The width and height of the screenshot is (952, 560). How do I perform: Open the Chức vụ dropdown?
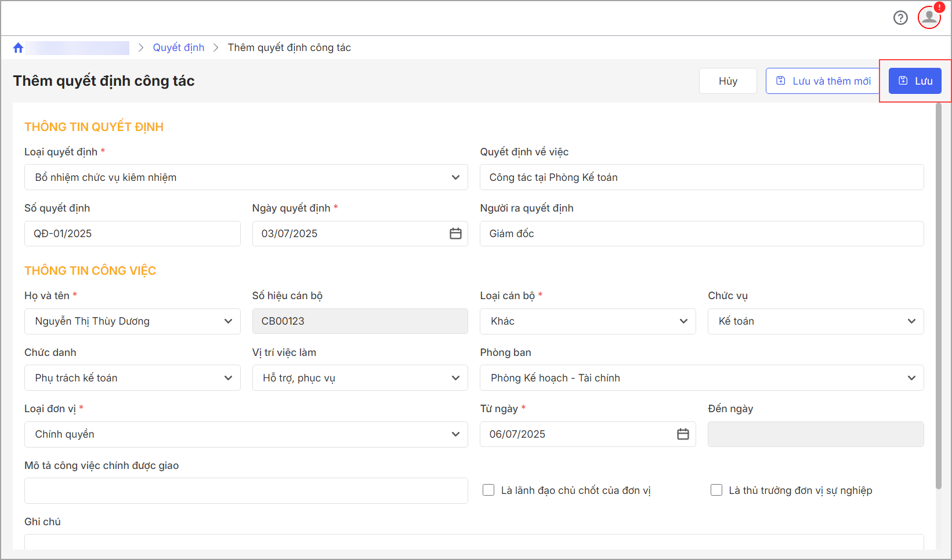[815, 321]
